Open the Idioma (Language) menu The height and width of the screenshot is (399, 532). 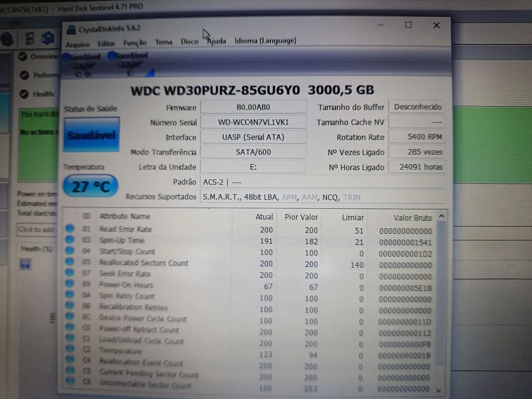click(266, 41)
